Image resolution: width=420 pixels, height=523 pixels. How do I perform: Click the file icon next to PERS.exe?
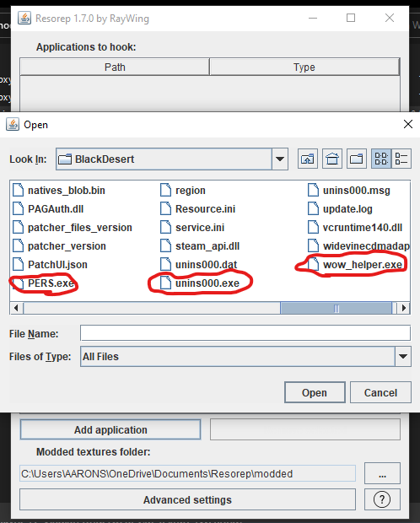click(x=18, y=283)
